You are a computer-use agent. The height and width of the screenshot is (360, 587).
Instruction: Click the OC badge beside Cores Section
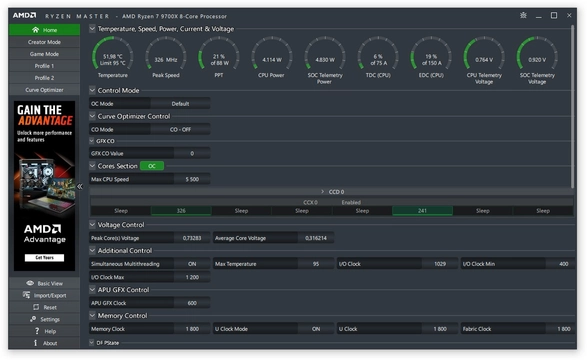(152, 166)
